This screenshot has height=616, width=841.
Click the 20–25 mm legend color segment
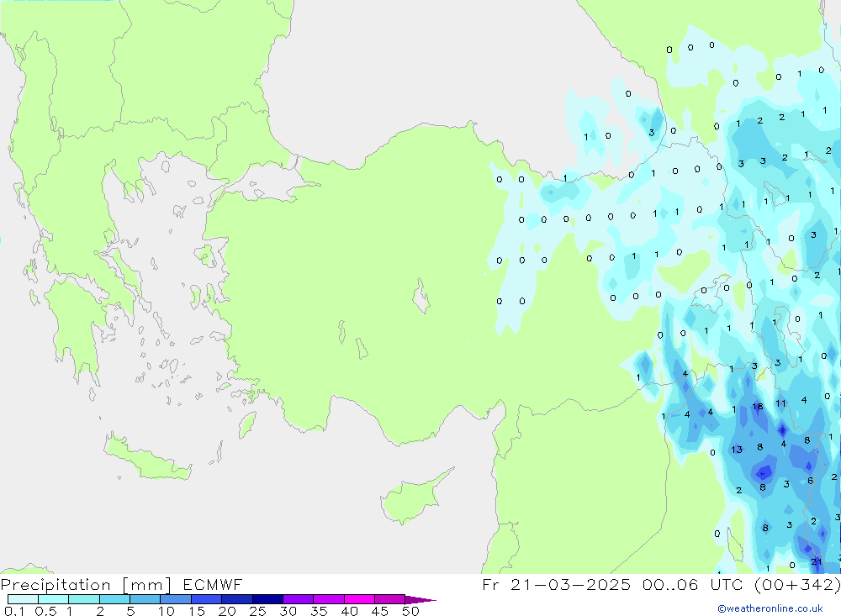[237, 599]
